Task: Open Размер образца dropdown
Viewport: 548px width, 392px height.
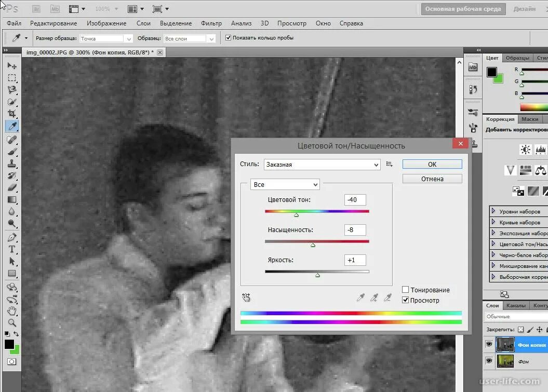Action: click(x=106, y=38)
